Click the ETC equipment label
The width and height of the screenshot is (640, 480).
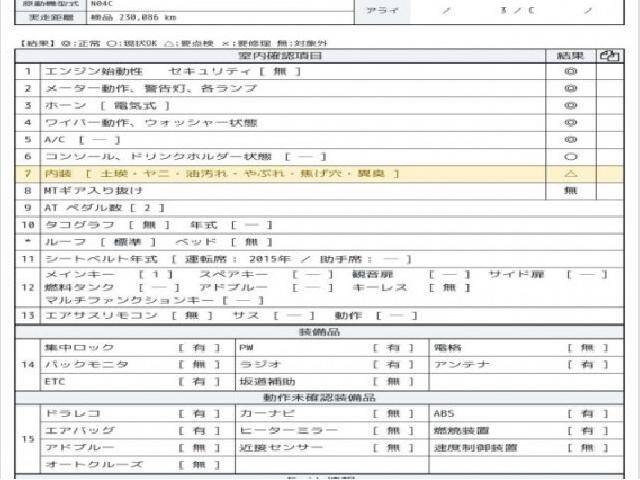[x=55, y=382]
